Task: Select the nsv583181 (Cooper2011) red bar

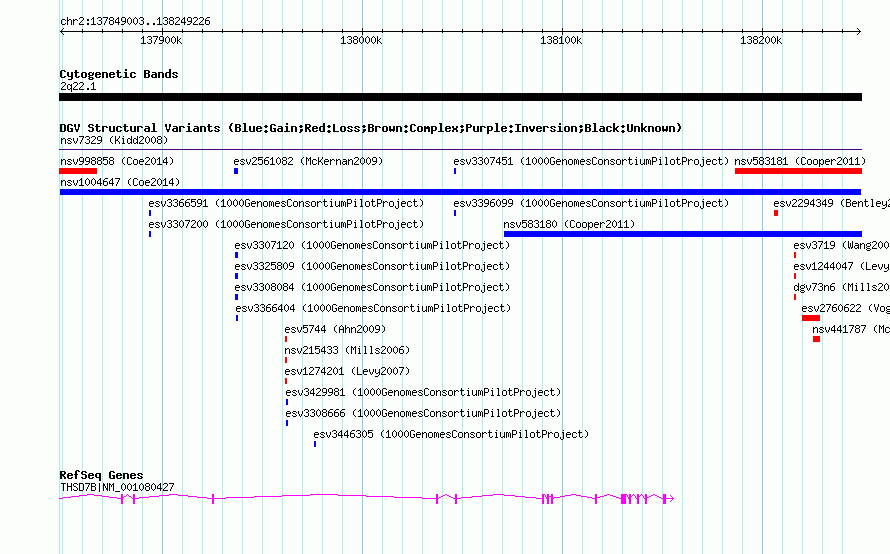Action: (798, 171)
